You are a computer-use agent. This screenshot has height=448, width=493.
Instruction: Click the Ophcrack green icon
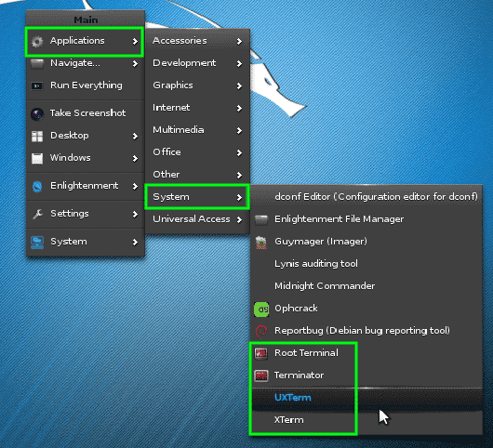click(x=261, y=310)
